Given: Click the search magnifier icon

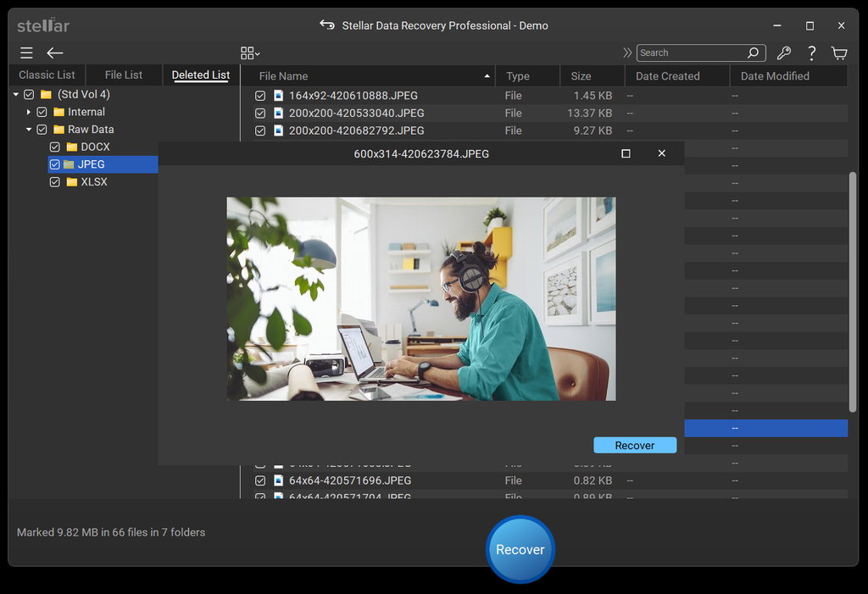Looking at the screenshot, I should coord(753,53).
